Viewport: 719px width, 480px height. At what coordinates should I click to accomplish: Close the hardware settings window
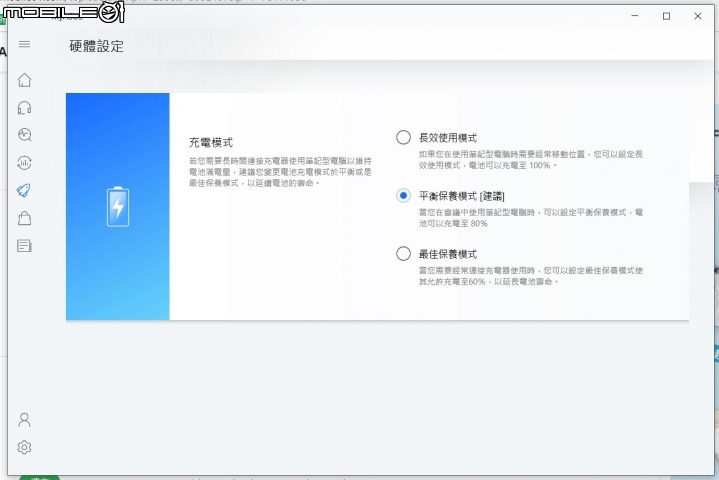pos(698,16)
